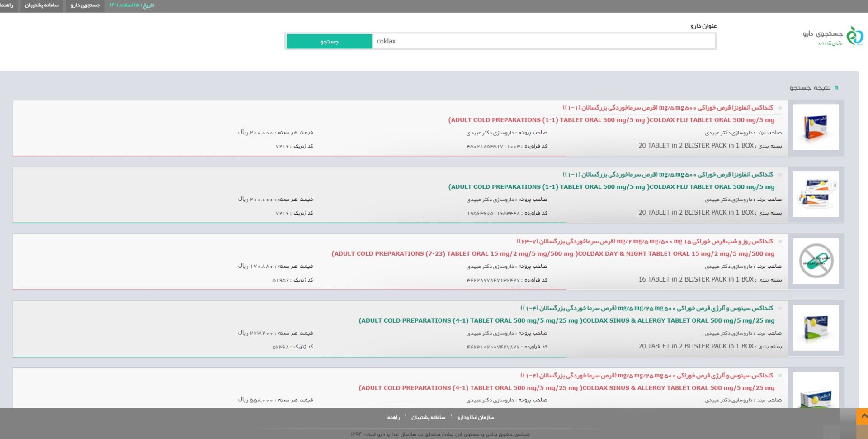The width and height of the screenshot is (868, 439).
Task: Click سامانه پشتیبان link in footer
Action: coord(428,417)
